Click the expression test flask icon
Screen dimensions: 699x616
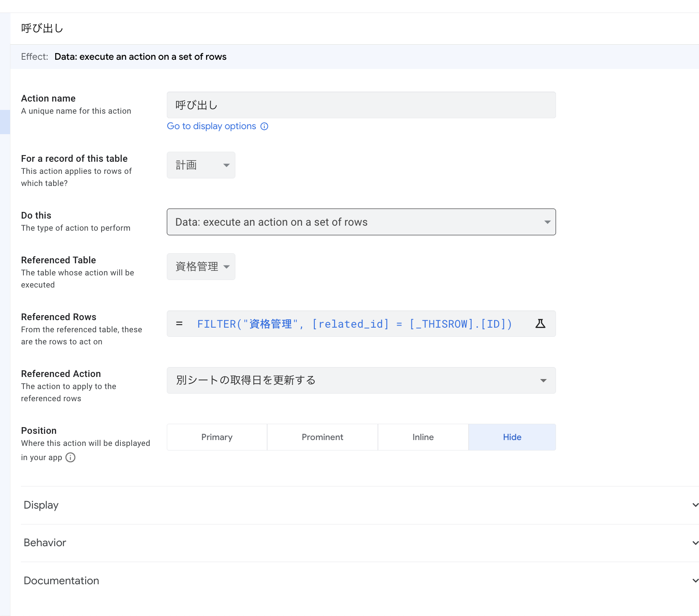540,323
